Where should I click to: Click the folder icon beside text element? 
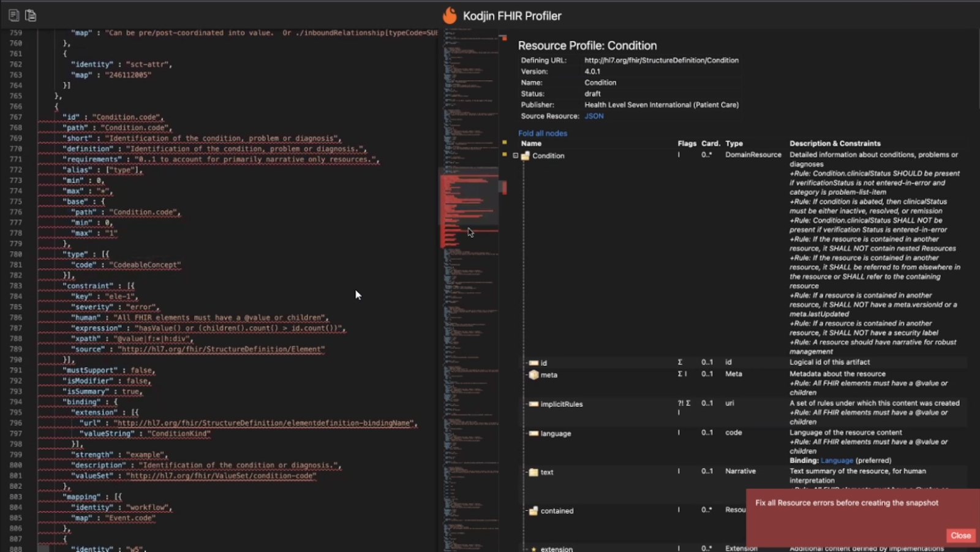click(x=533, y=472)
